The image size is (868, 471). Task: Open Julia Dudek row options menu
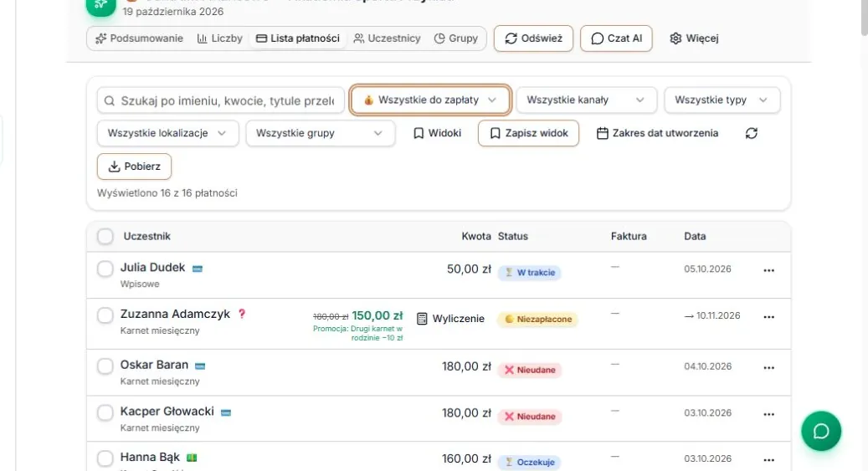coord(769,271)
